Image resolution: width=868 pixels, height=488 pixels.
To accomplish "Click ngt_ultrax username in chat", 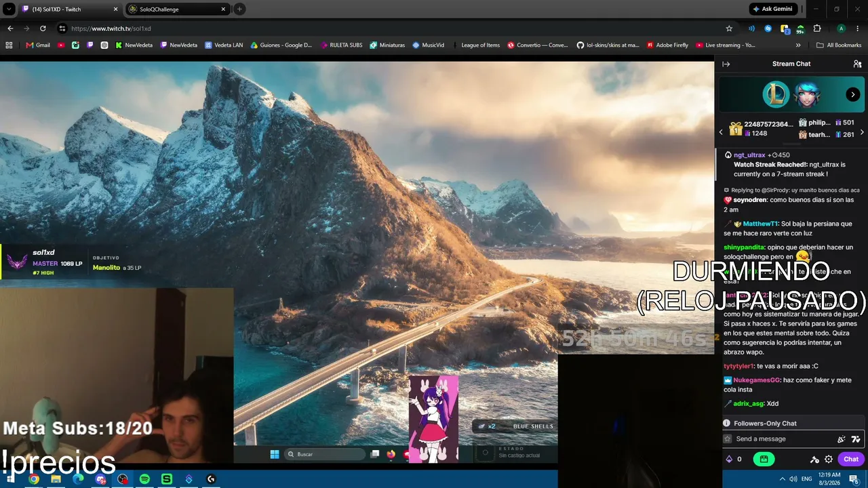I will [x=749, y=155].
